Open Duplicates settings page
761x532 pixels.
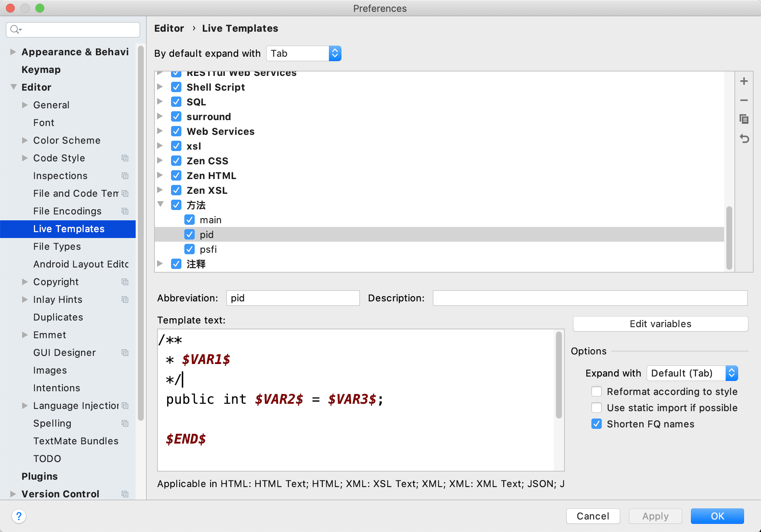(58, 317)
